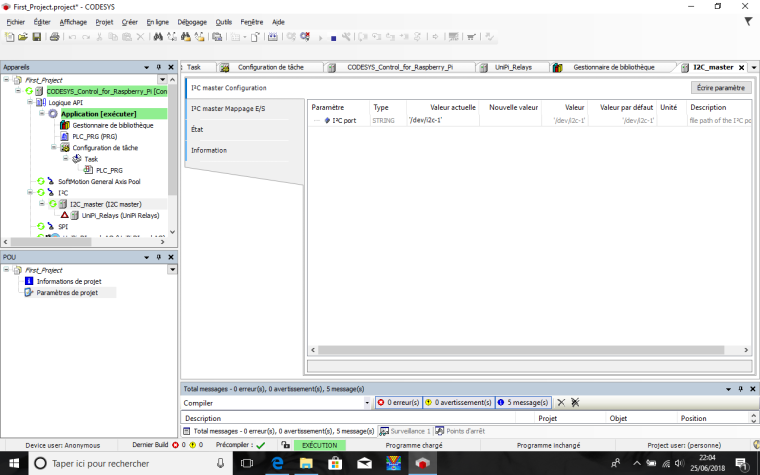Click the New file toolbar icon
The width and height of the screenshot is (760, 475).
coord(9,37)
